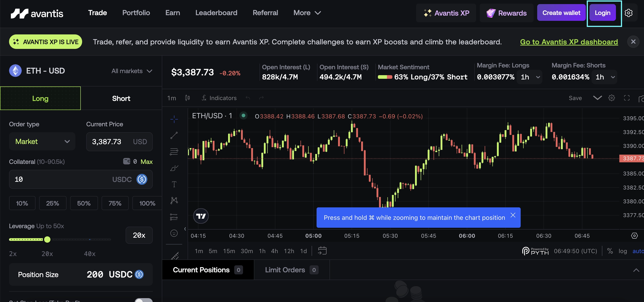Select the trend line drawing tool
The image size is (644, 302).
tap(174, 135)
